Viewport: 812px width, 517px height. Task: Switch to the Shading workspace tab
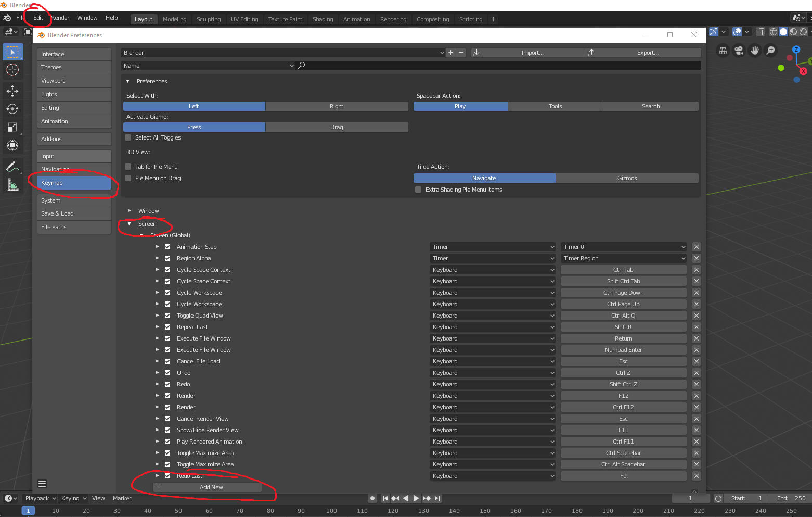pos(323,19)
